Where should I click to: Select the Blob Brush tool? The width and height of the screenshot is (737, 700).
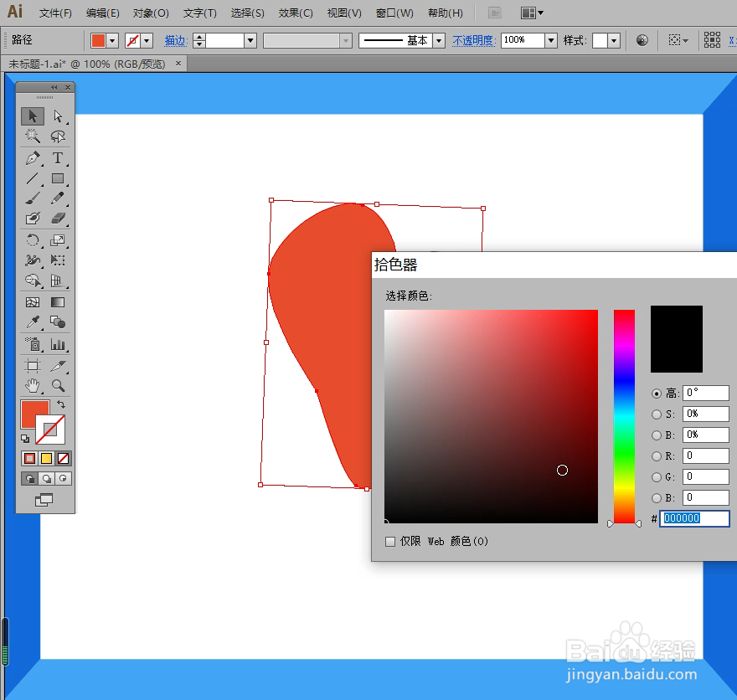coord(33,219)
